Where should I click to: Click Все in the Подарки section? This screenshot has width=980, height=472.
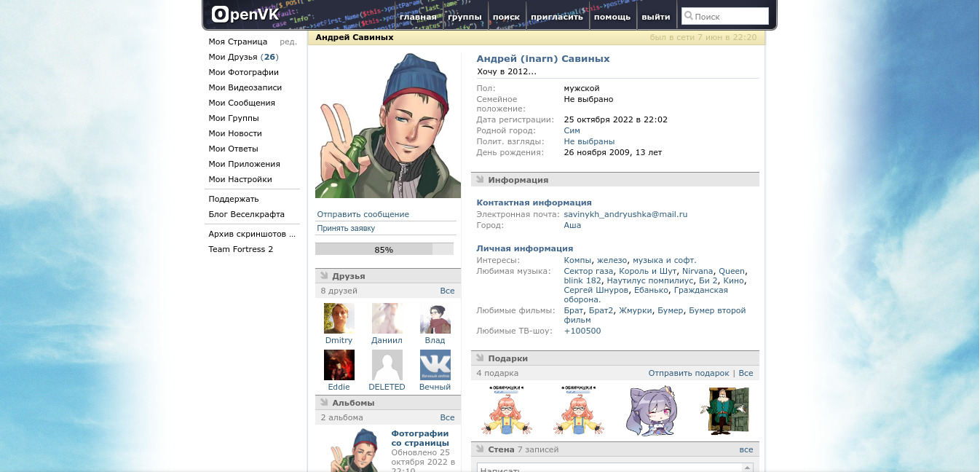746,373
